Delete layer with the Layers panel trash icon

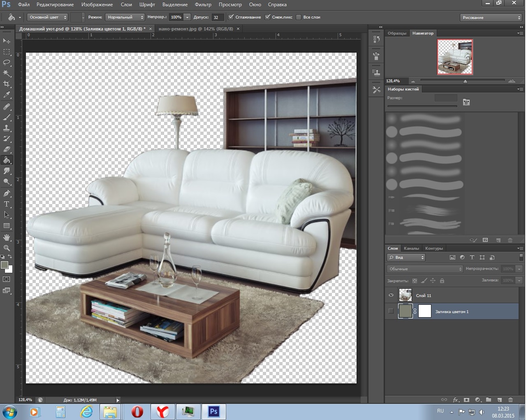[511, 399]
